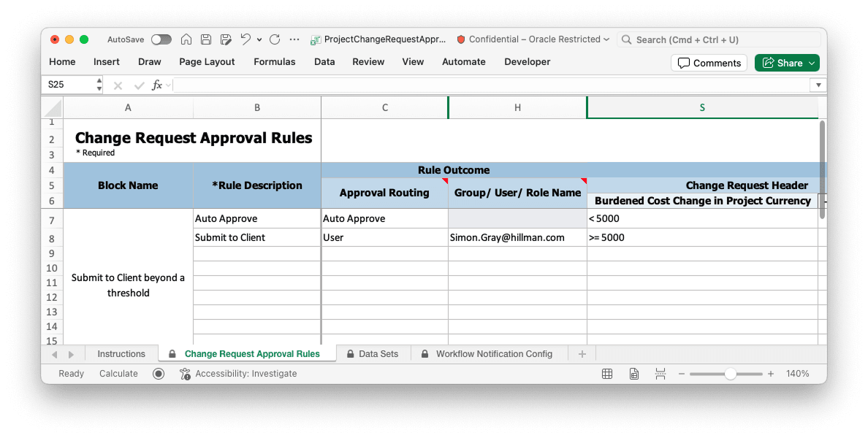Click the Redo icon
The image size is (868, 438).
(275, 39)
